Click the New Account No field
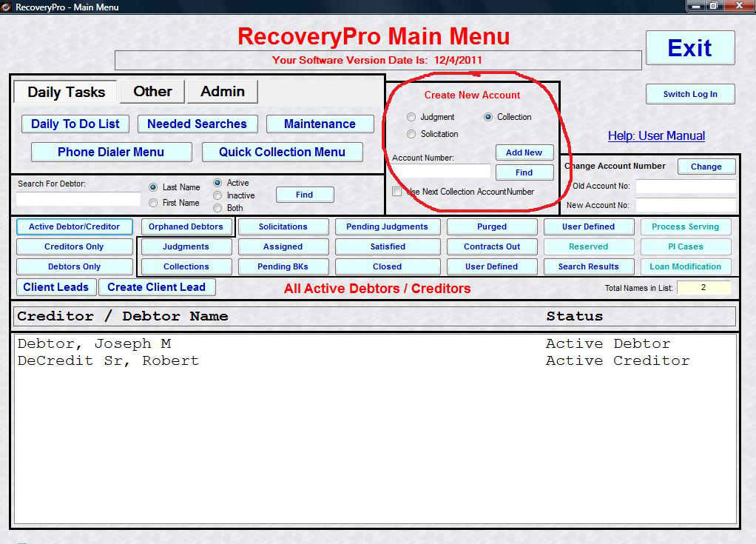The height and width of the screenshot is (544, 756). click(x=686, y=206)
